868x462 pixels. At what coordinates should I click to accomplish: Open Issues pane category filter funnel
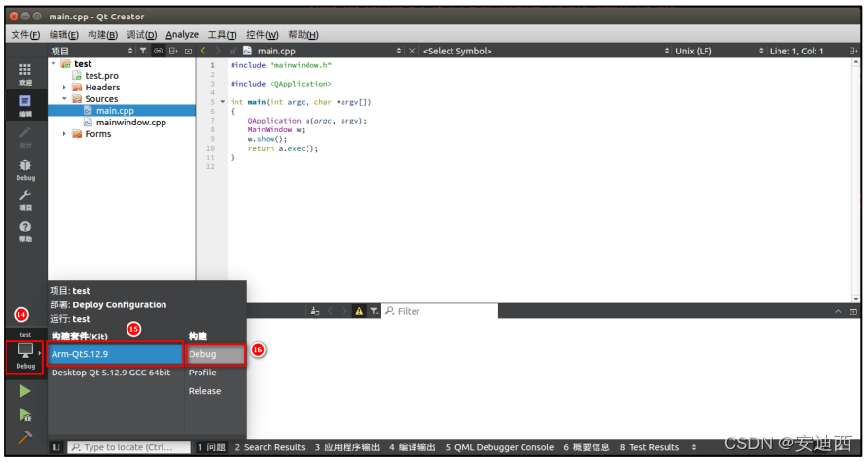pos(375,311)
